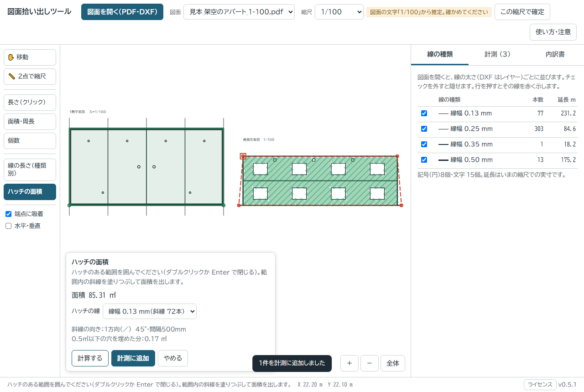Click the 南側立面図 1/100 drawing label

point(259,140)
